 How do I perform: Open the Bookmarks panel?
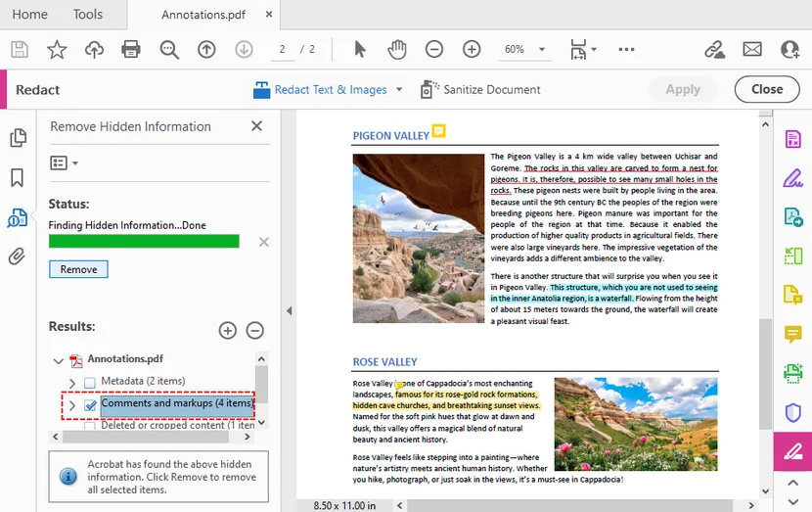click(x=17, y=178)
